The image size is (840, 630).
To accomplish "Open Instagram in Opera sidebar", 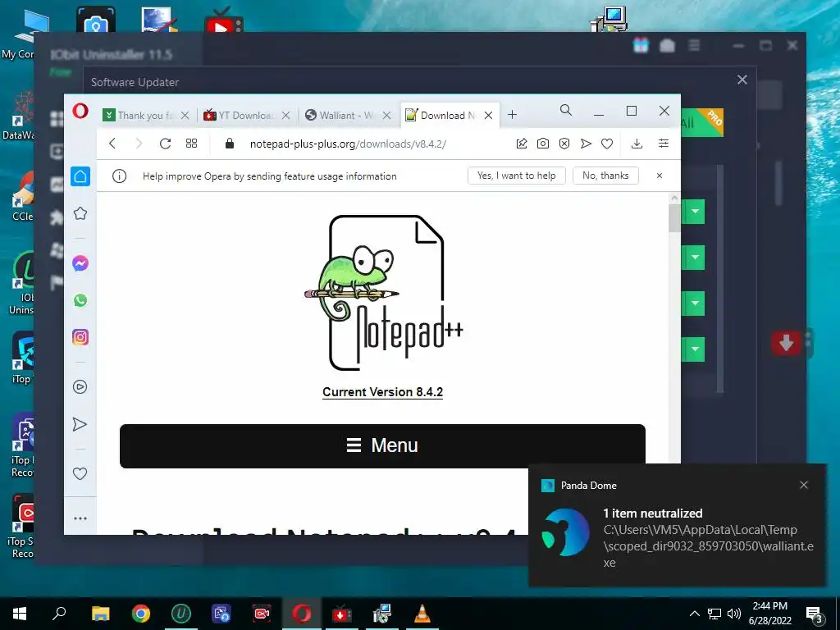I will pyautogui.click(x=80, y=337).
